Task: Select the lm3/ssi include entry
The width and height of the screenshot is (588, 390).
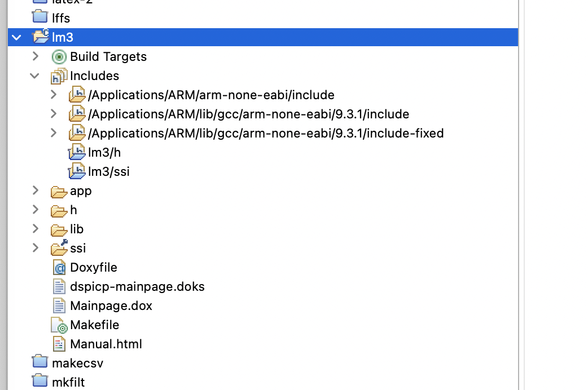Action: pyautogui.click(x=109, y=171)
